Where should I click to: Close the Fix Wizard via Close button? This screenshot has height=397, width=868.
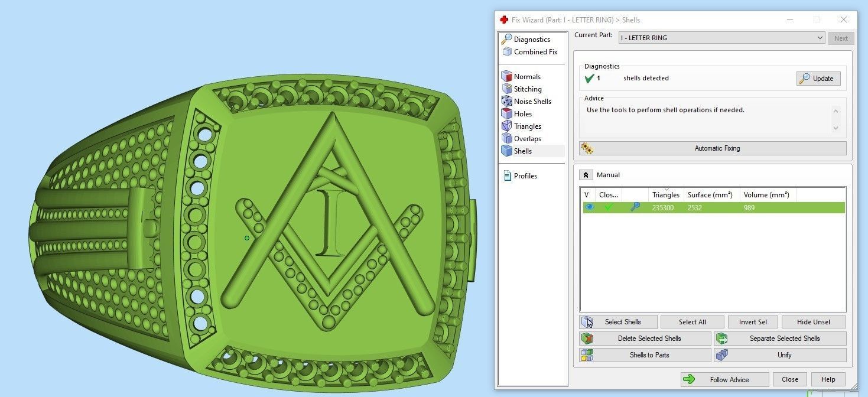tap(790, 379)
